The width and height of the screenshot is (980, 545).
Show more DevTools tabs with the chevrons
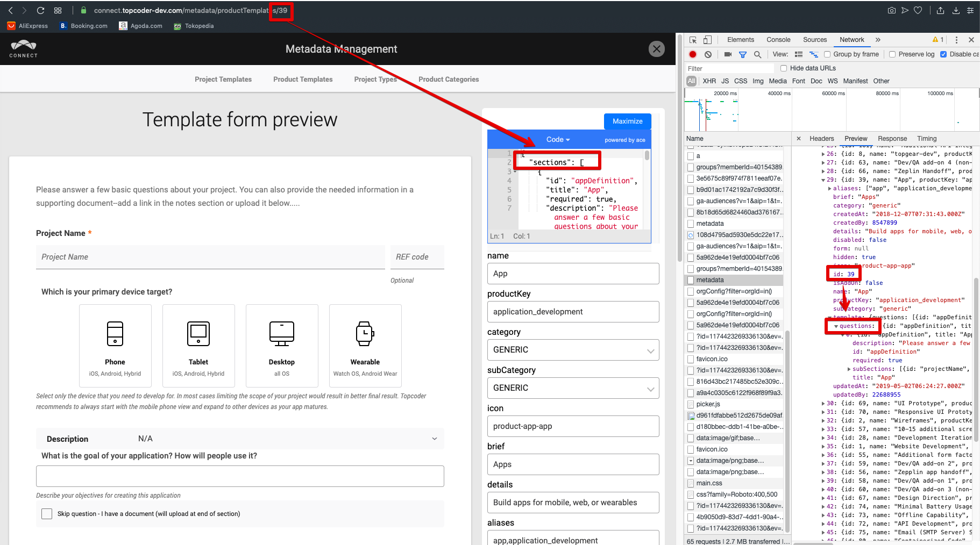point(878,40)
